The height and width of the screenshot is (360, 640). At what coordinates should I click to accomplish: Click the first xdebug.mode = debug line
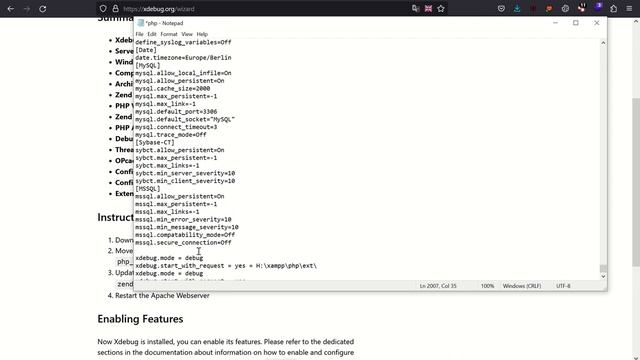[169, 258]
